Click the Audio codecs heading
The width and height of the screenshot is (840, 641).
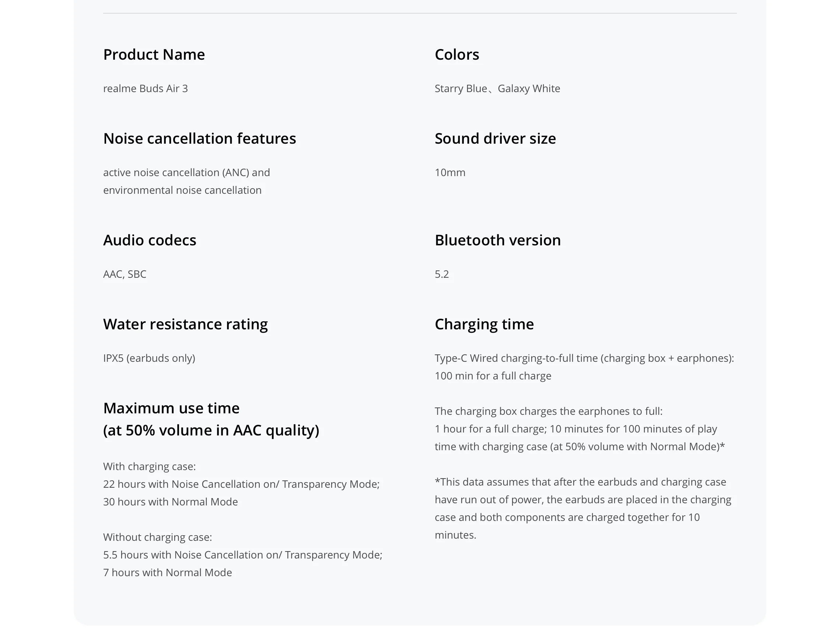(150, 240)
